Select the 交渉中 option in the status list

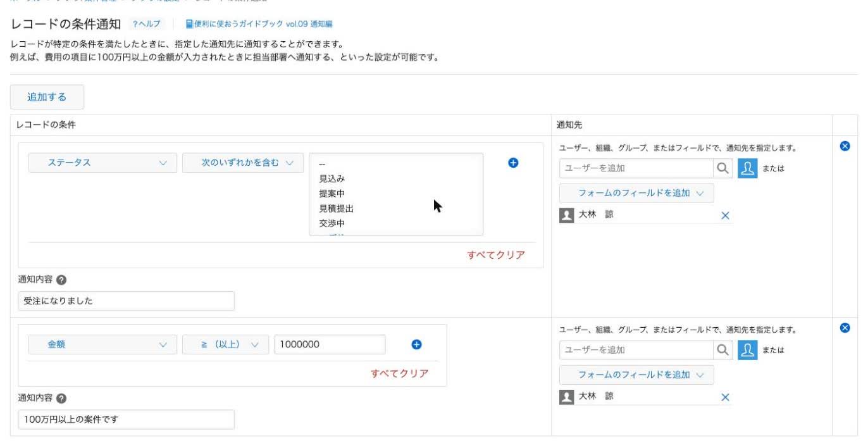[332, 223]
